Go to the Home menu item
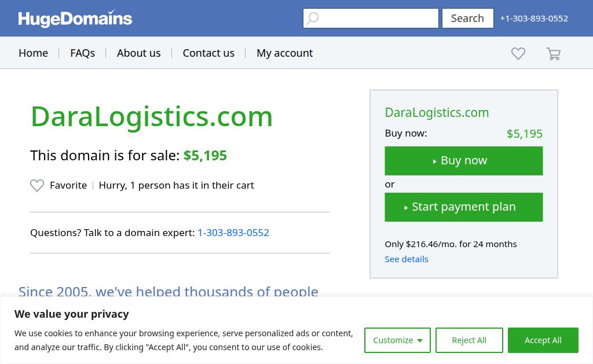 [33, 53]
